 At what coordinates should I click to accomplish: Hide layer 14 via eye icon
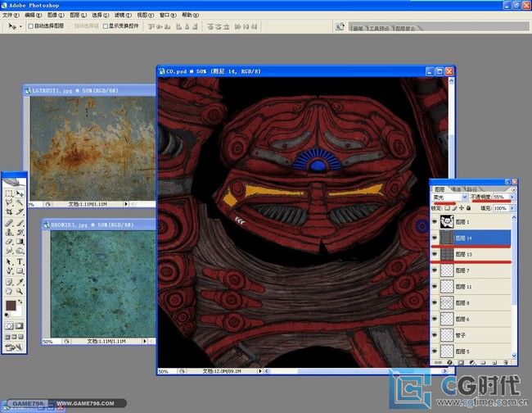(435, 238)
